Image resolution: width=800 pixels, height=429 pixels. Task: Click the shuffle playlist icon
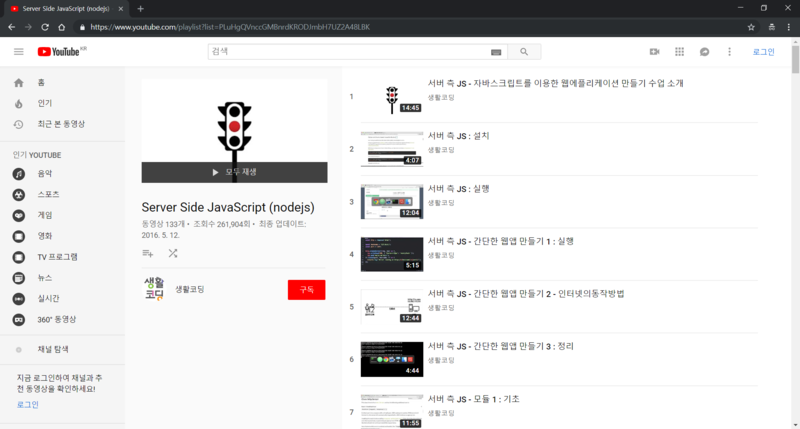[x=173, y=254]
